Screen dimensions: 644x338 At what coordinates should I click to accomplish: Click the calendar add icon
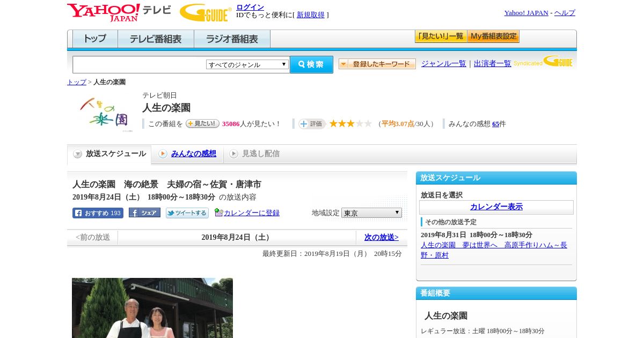pos(218,212)
